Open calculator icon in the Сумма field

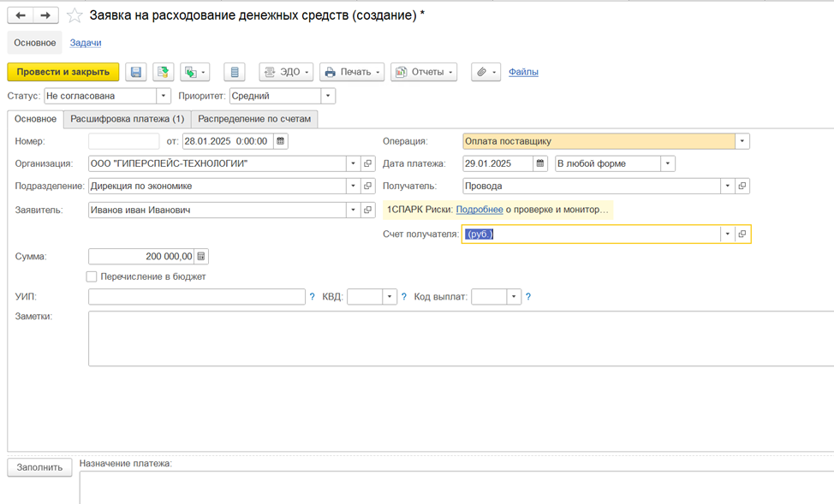click(201, 256)
